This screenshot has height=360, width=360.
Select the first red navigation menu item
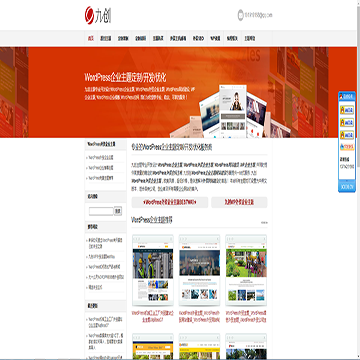[91, 38]
